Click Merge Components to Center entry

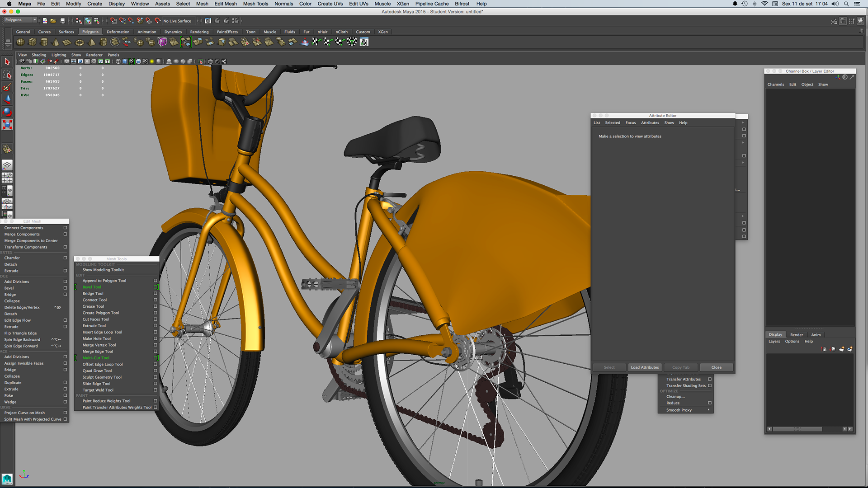(x=31, y=241)
